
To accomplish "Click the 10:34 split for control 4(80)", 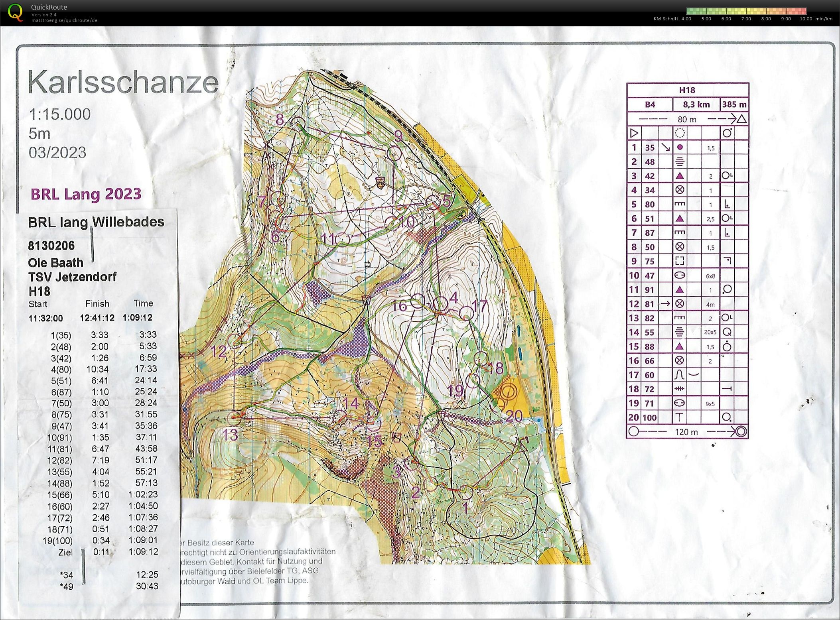I will [97, 369].
